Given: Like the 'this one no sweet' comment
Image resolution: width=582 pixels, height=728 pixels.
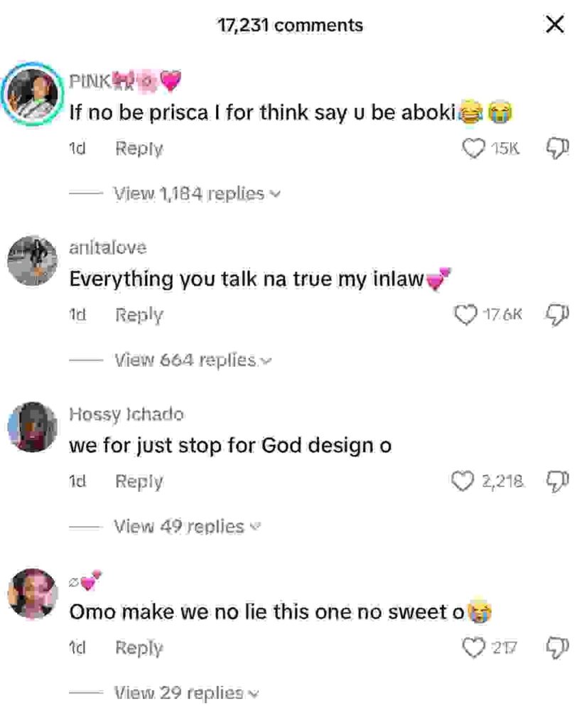Looking at the screenshot, I should (x=473, y=648).
